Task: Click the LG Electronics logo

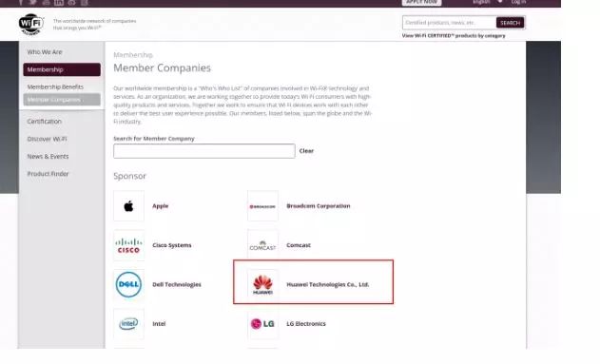Action: click(262, 324)
